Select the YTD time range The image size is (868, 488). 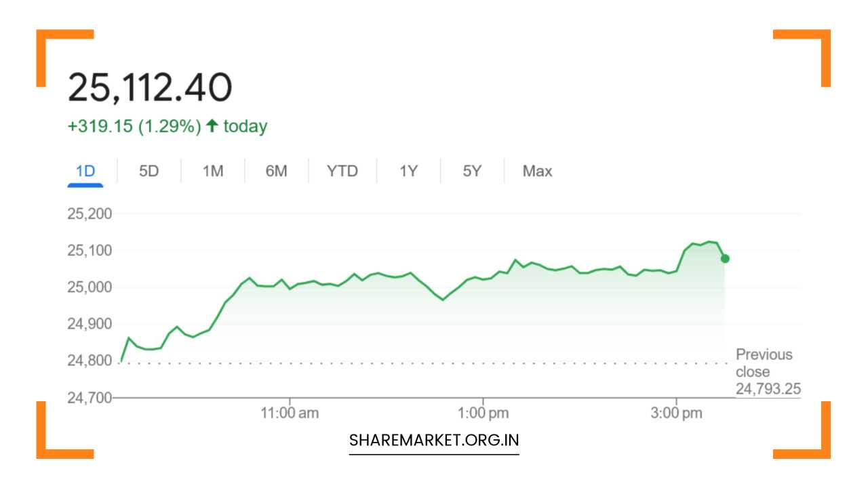342,171
